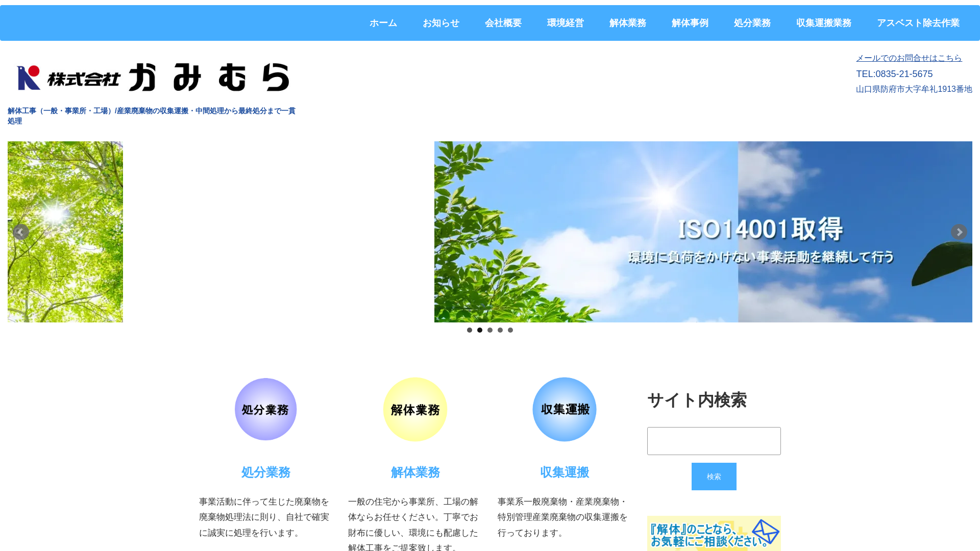The width and height of the screenshot is (980, 551).
Task: Click the メールでのお問合せはこちら link
Action: [x=909, y=58]
